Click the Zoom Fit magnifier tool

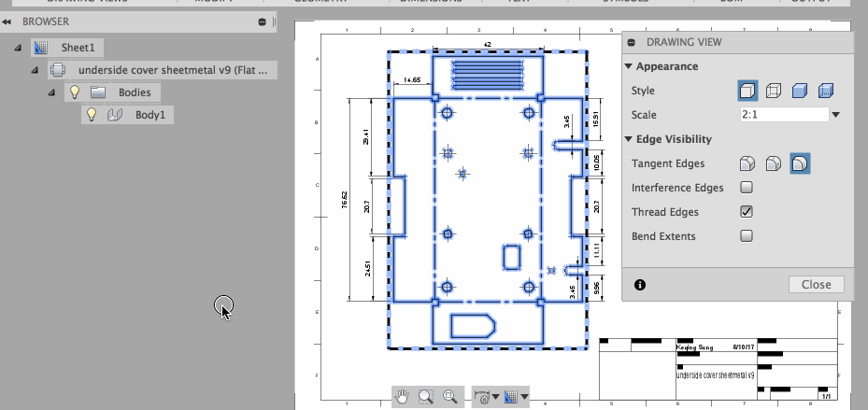(x=450, y=396)
